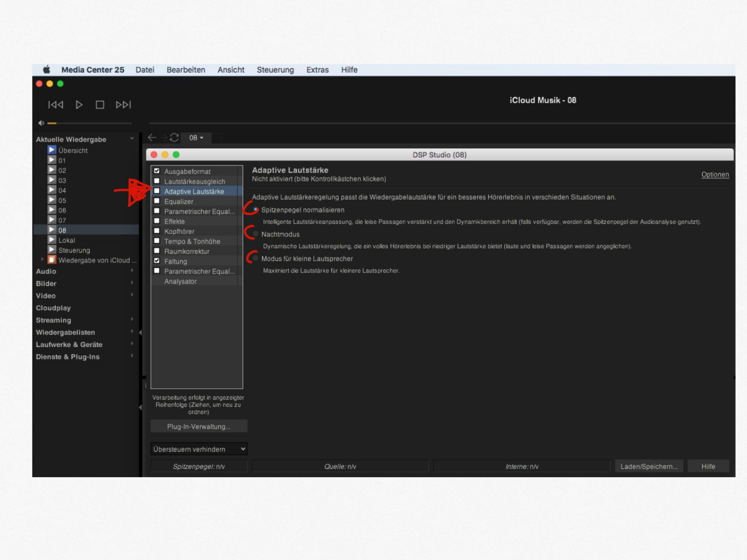Viewport: 747px width, 560px height.
Task: Navigate forward with the right arrow
Action: [x=163, y=137]
